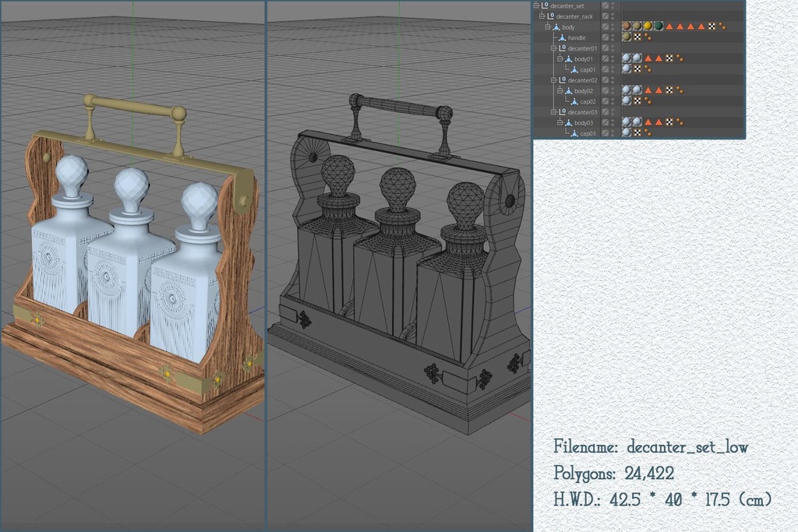Toggle visibility dots on decanter01 row
This screenshot has width=798, height=532.
613,48
